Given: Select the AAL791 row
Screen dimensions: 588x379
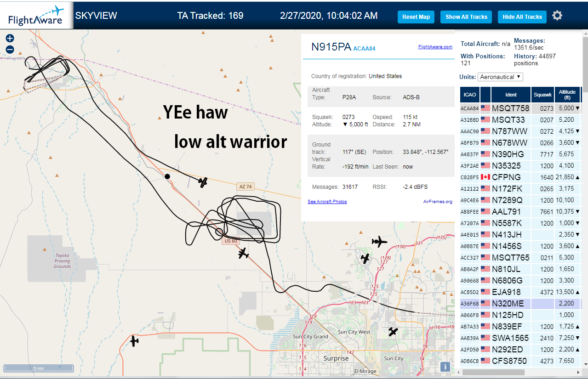Looking at the screenshot, I should pyautogui.click(x=520, y=212).
